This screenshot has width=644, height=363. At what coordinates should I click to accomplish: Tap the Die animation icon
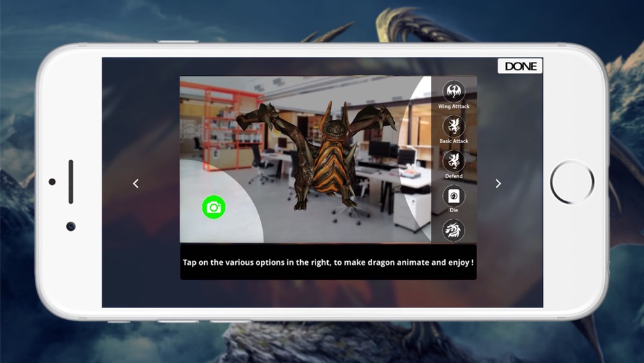(x=453, y=195)
